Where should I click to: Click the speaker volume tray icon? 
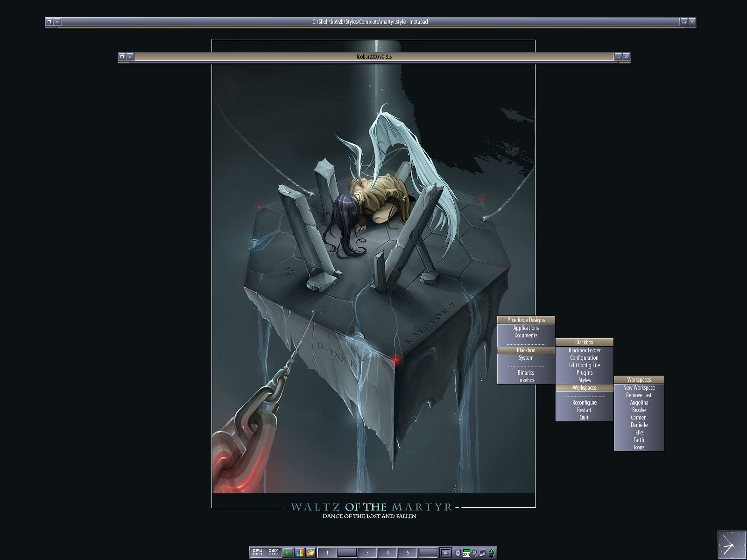475,553
